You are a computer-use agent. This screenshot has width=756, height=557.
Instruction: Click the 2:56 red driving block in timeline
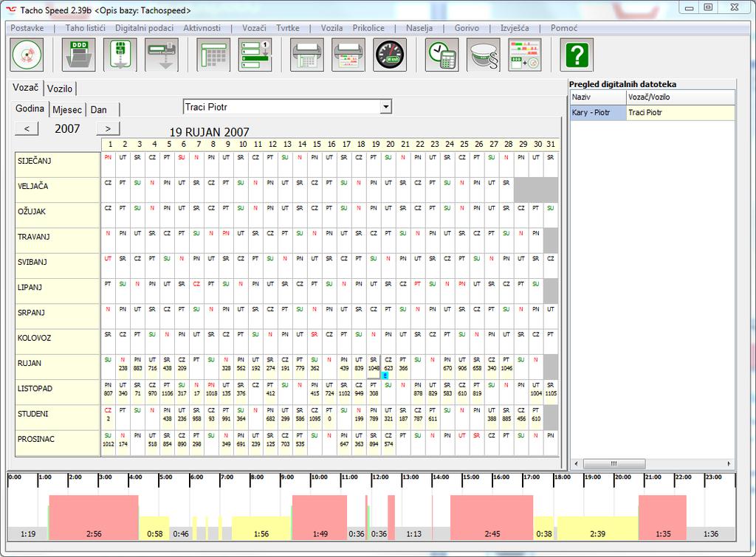coord(94,517)
